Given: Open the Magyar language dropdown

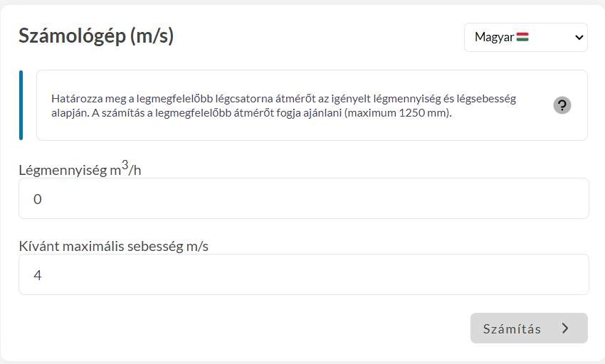Looking at the screenshot, I should (525, 38).
